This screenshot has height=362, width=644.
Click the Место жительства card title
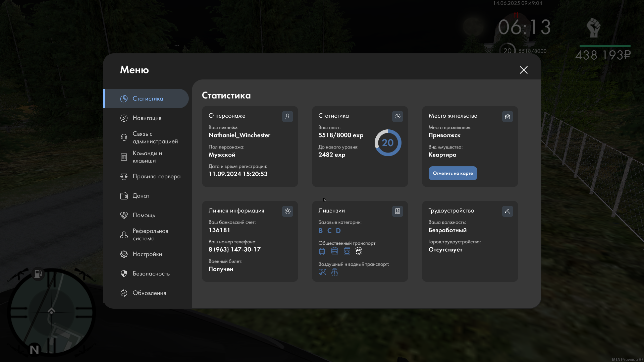pyautogui.click(x=453, y=116)
